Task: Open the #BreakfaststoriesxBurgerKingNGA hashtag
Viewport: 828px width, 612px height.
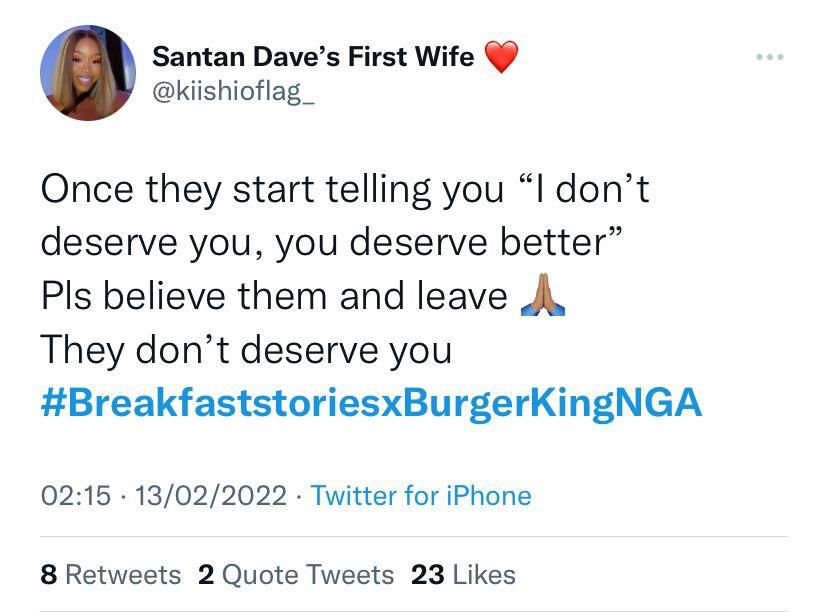Action: click(x=370, y=403)
